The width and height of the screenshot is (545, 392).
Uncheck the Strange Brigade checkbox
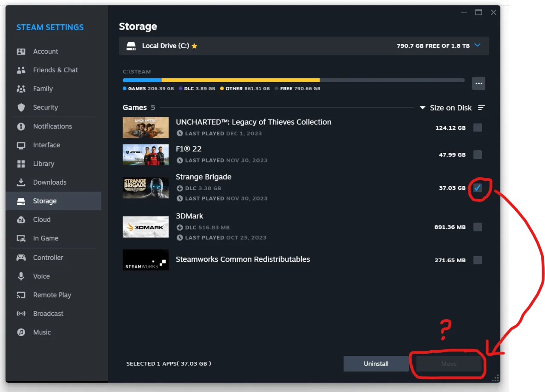477,187
